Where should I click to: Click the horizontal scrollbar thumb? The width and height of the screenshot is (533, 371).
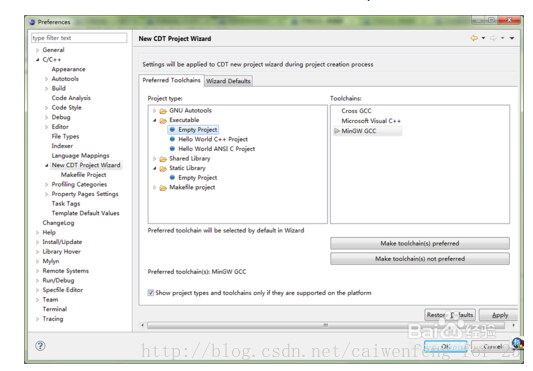pyautogui.click(x=326, y=325)
